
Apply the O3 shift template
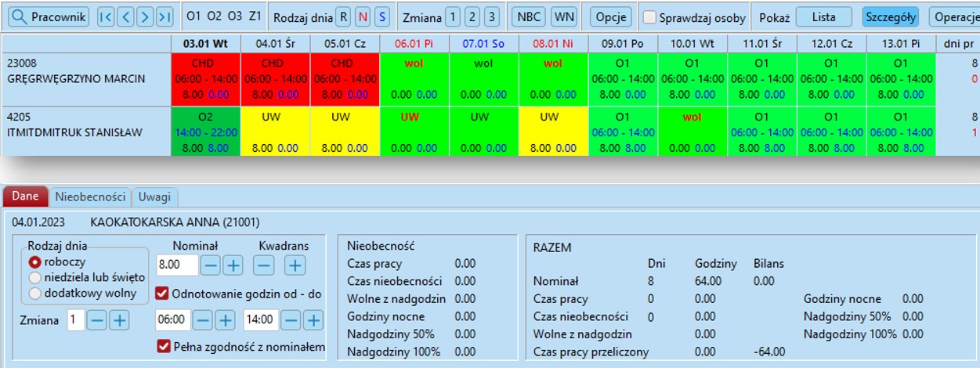pyautogui.click(x=234, y=16)
